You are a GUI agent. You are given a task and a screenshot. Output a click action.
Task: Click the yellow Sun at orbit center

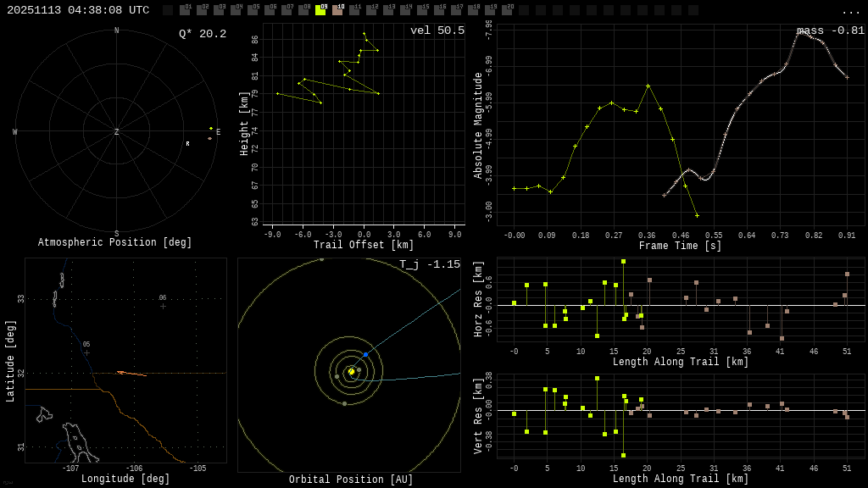[351, 372]
